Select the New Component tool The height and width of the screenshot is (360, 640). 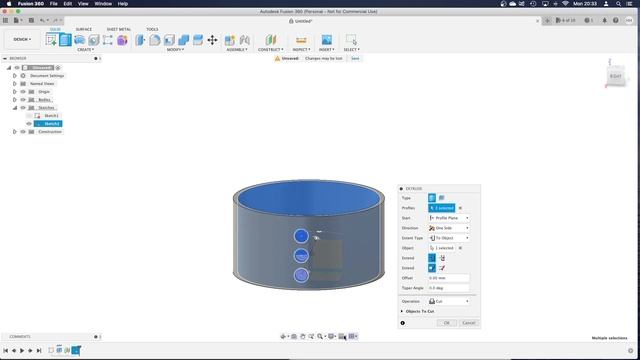[230, 40]
